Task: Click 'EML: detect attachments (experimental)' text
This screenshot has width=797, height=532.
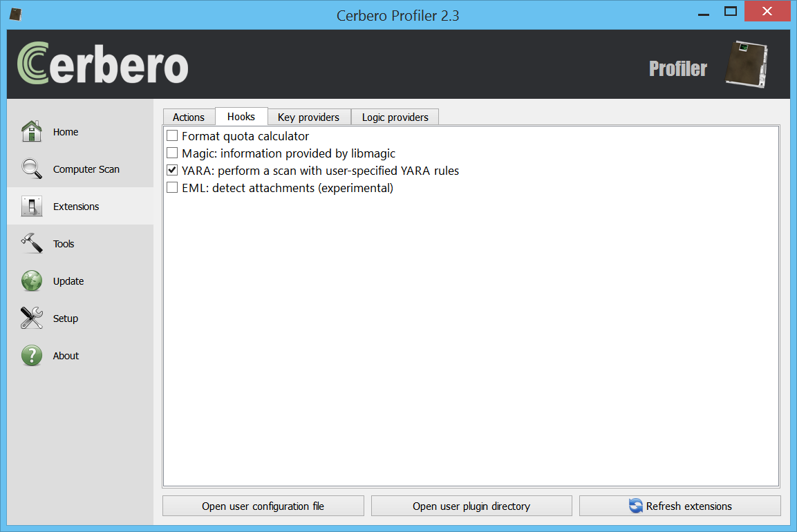Action: click(x=288, y=188)
